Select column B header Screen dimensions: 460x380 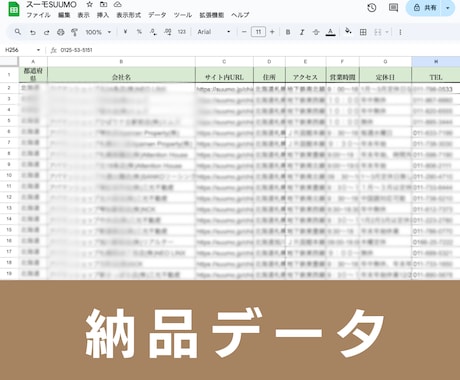121,61
